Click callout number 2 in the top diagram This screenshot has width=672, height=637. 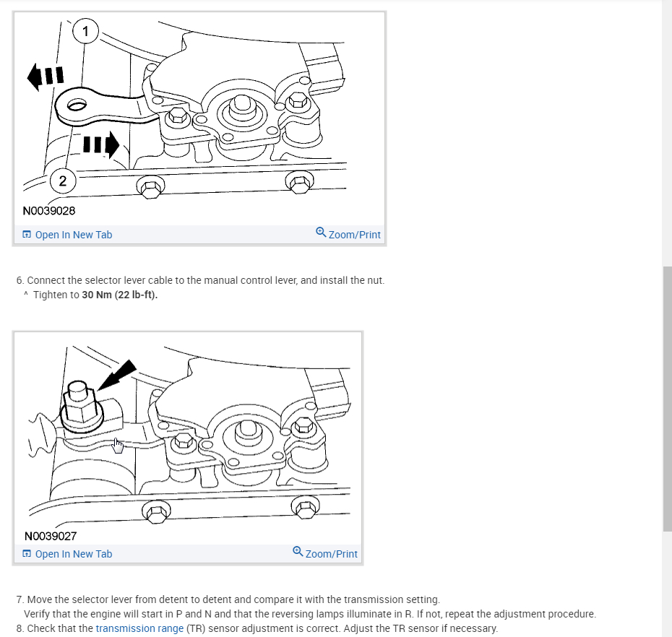63,181
